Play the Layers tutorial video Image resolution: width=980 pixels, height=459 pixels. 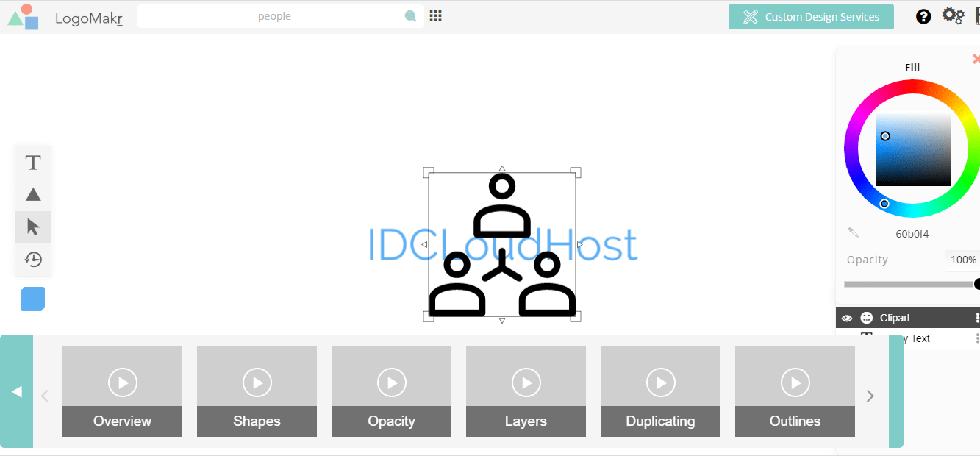click(526, 383)
